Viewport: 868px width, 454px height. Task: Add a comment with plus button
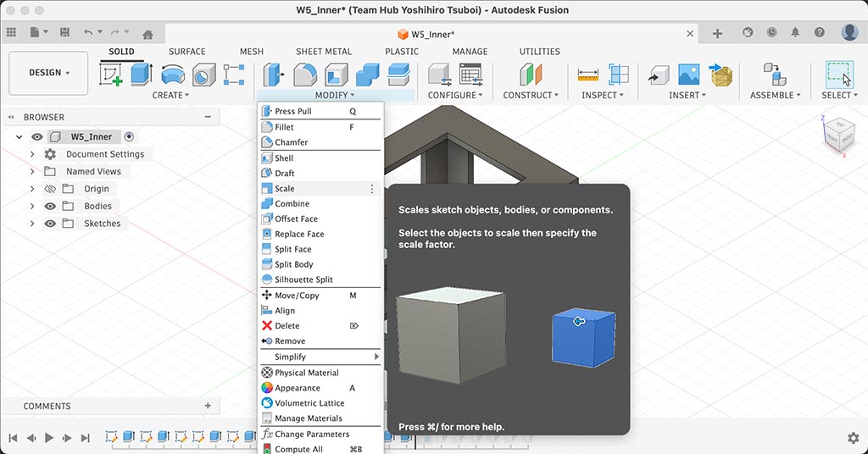[208, 406]
